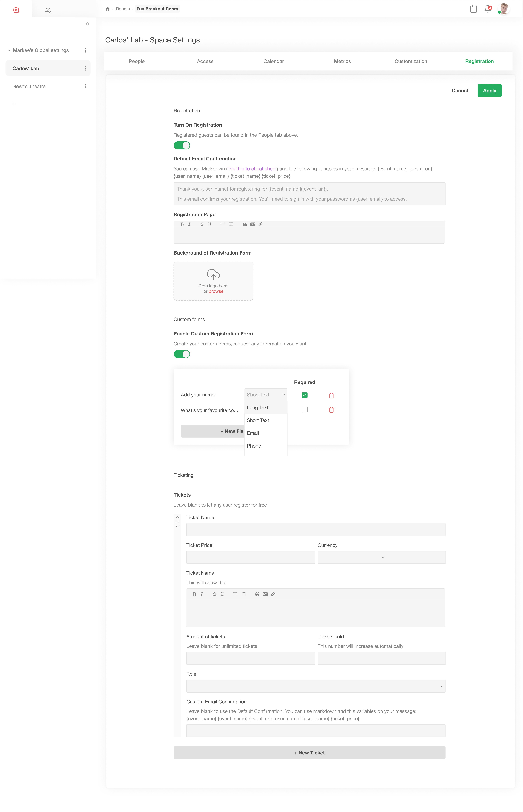This screenshot has height=812, width=523.
Task: Uncheck Required for 'Add your name'
Action: click(x=305, y=395)
